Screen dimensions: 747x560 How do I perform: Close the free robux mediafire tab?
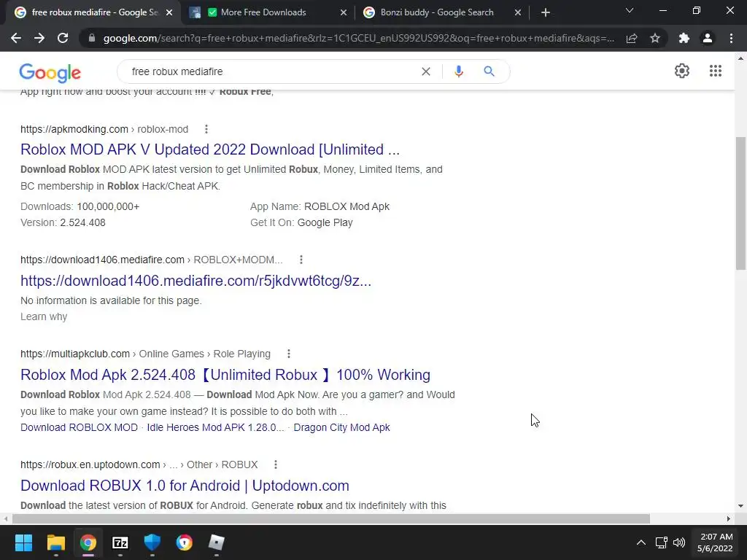point(169,12)
